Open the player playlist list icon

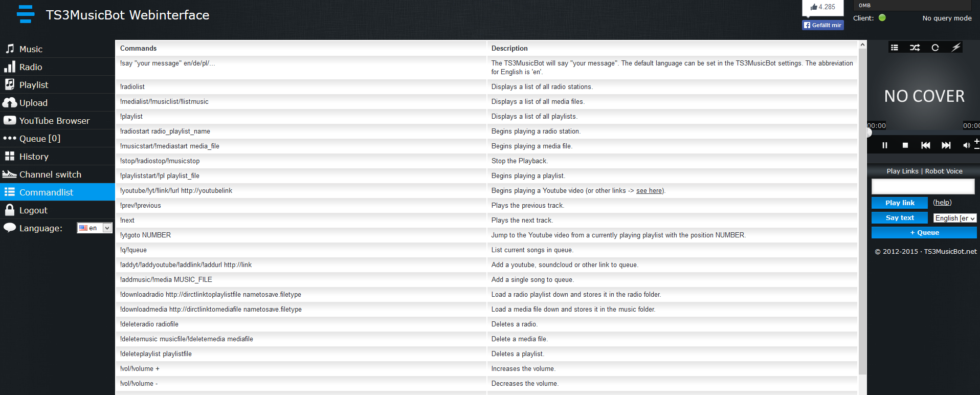click(x=894, y=48)
